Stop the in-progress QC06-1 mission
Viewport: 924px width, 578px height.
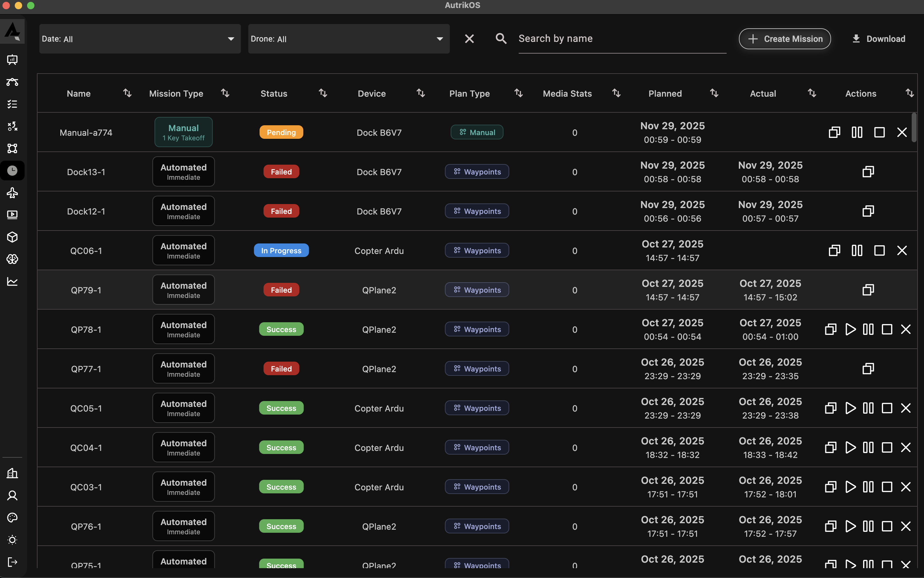point(879,251)
